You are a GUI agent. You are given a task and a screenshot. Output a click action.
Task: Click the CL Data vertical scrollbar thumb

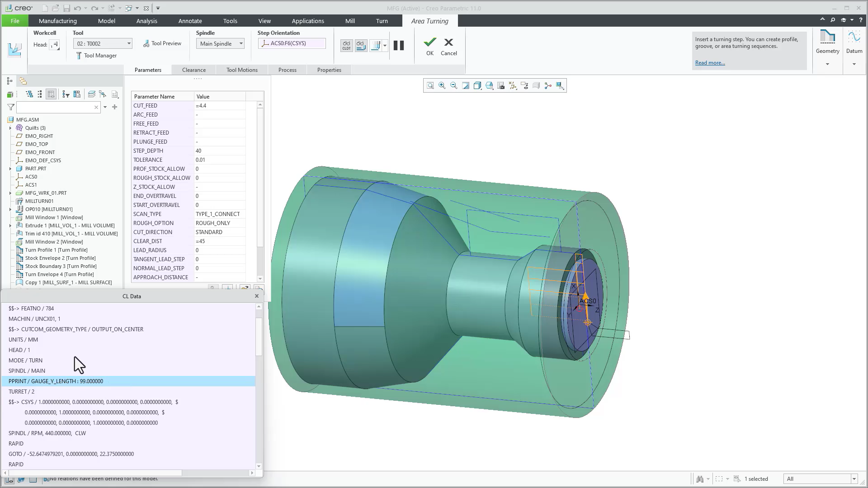[259, 336]
